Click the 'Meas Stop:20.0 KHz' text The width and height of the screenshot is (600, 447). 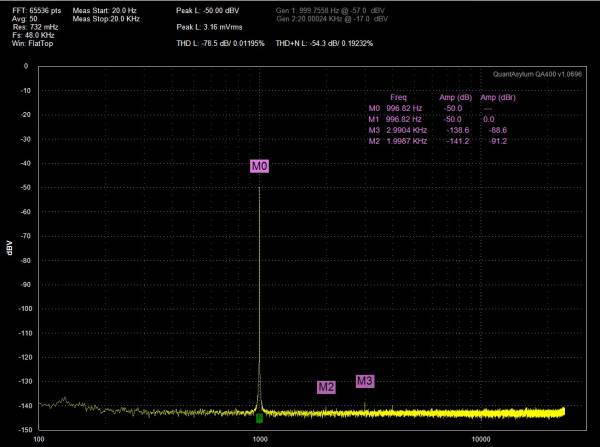coord(106,19)
